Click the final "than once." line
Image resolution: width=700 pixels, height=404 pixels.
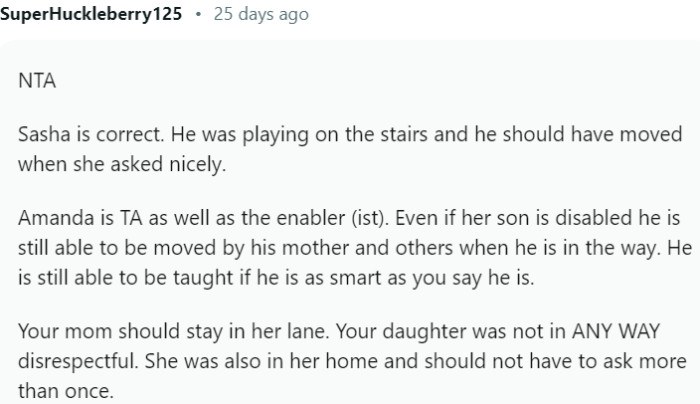click(x=66, y=391)
